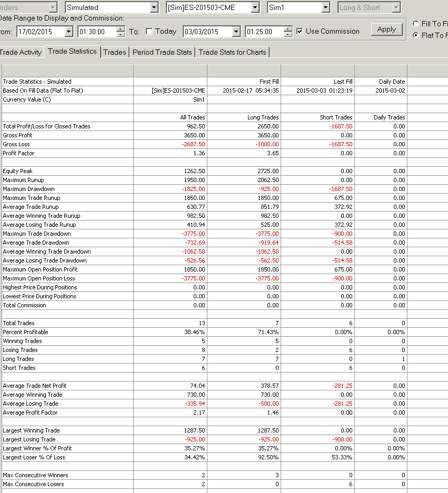Increase the From time 01:30:00 spinner
Image resolution: width=448 pixels, height=493 pixels.
(120, 29)
